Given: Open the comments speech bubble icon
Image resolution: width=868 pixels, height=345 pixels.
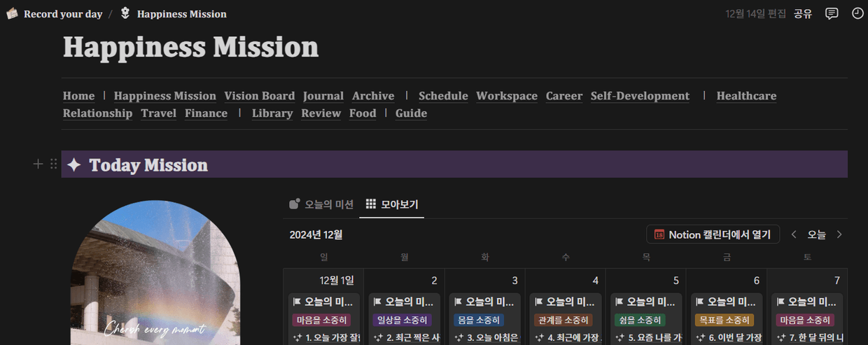Looking at the screenshot, I should [832, 14].
